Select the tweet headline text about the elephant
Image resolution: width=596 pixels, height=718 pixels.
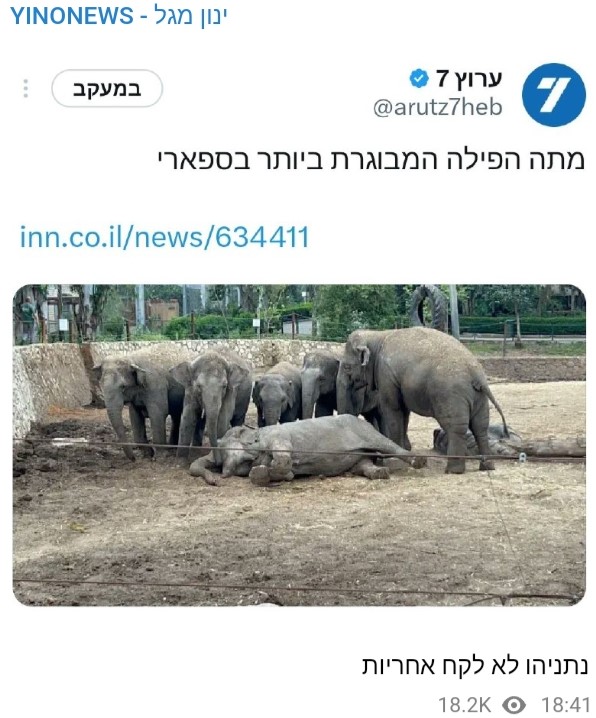pos(371,161)
